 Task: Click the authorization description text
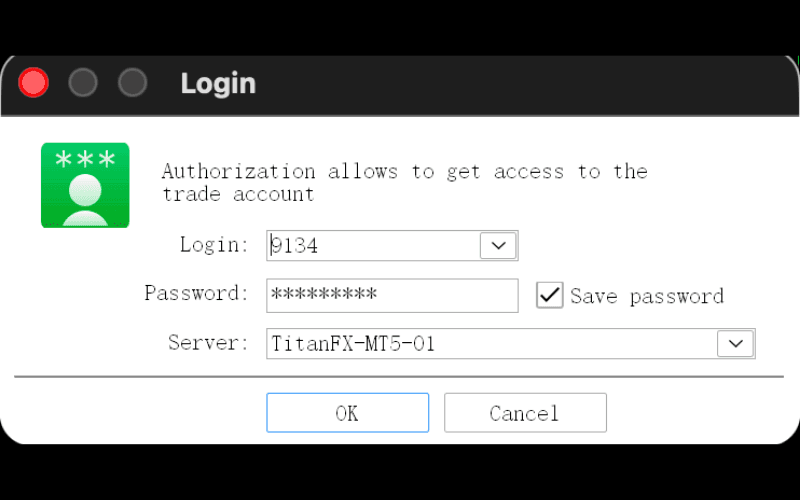pyautogui.click(x=405, y=183)
